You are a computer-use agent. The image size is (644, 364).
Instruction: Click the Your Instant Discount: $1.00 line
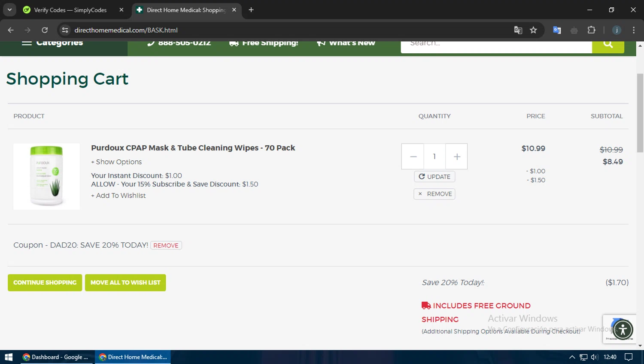(x=137, y=176)
